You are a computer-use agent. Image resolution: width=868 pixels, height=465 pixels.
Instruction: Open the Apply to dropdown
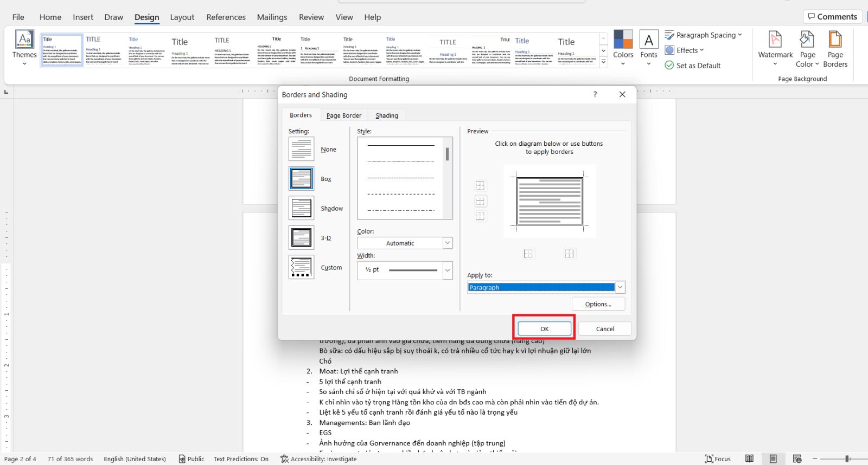pyautogui.click(x=546, y=287)
